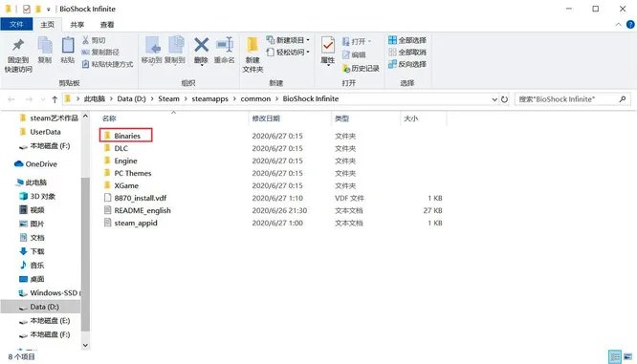Click the Delete X icon
The image size is (637, 364).
point(201,45)
